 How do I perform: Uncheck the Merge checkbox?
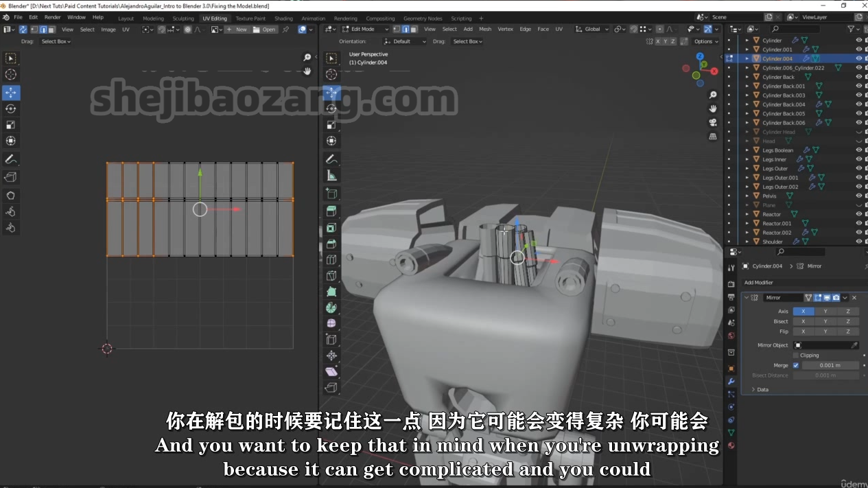(x=796, y=365)
